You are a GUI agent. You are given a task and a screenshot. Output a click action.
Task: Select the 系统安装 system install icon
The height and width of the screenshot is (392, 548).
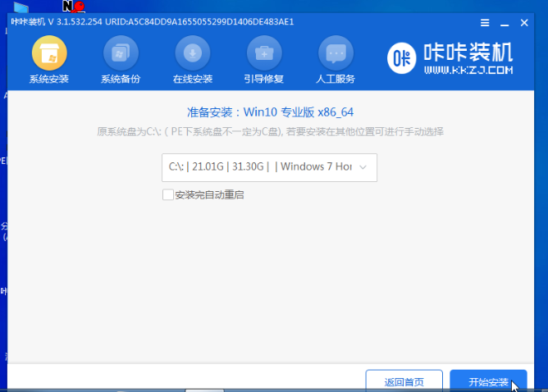click(48, 54)
